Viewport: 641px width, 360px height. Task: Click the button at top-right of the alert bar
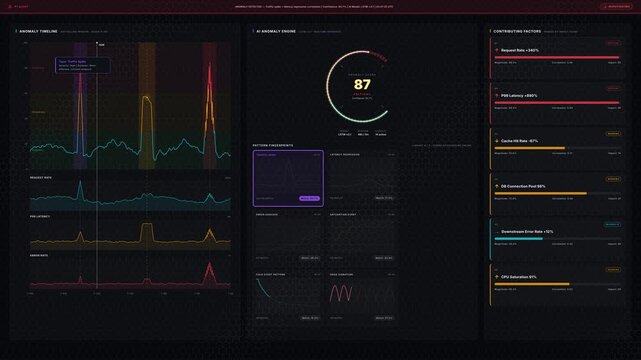[616, 7]
